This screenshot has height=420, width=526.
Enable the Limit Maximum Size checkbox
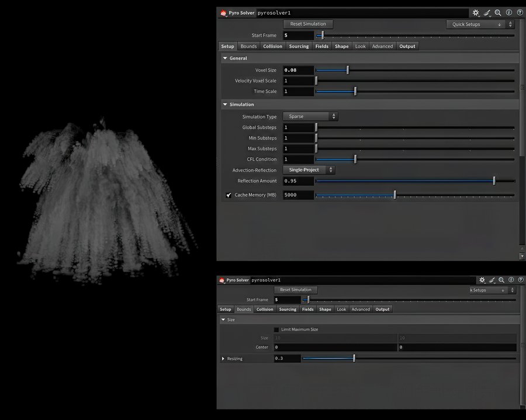click(276, 329)
